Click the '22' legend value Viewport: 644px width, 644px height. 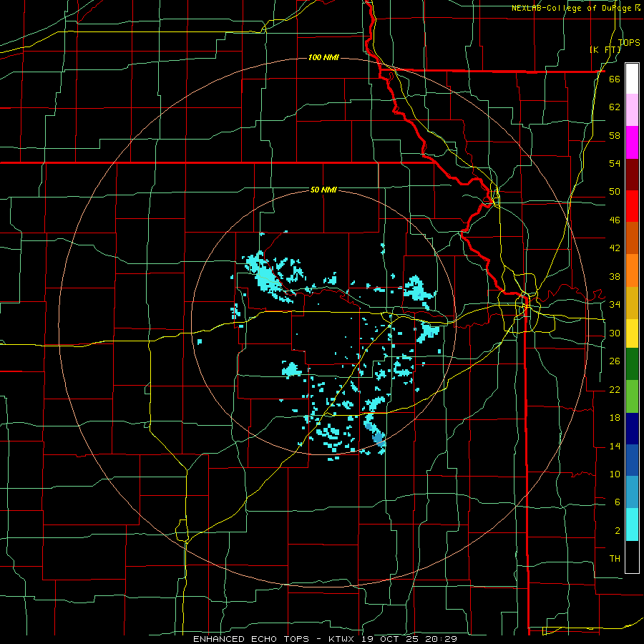point(615,389)
